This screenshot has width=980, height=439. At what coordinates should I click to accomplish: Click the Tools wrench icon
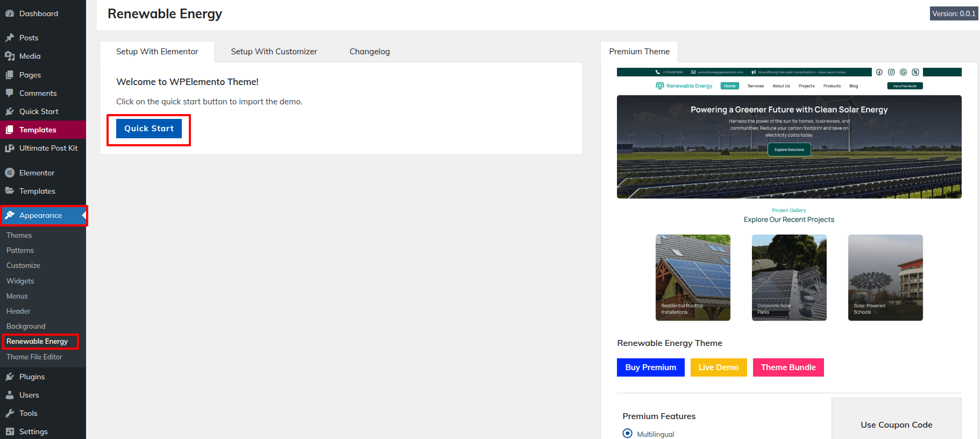click(10, 413)
